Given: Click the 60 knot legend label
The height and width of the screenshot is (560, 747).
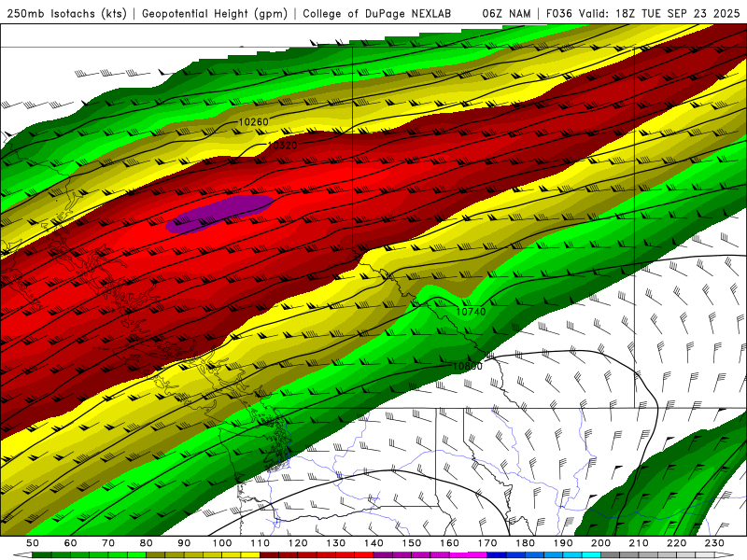Looking at the screenshot, I should [70, 543].
